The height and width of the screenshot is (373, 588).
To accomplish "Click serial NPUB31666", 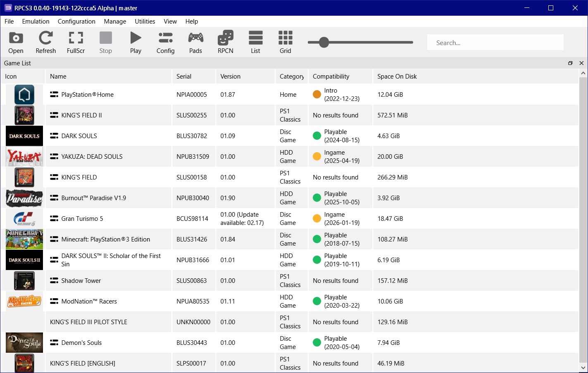I will pyautogui.click(x=193, y=260).
